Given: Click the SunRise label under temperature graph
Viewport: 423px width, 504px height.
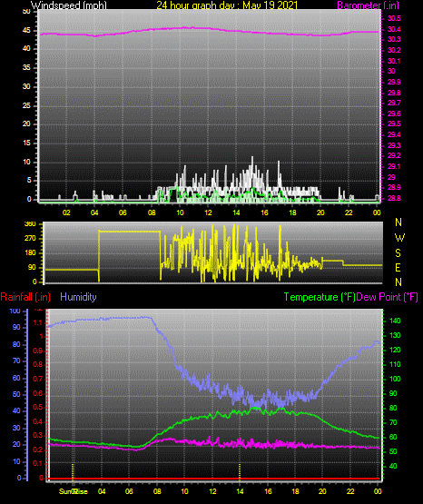Looking at the screenshot, I should (x=74, y=491).
